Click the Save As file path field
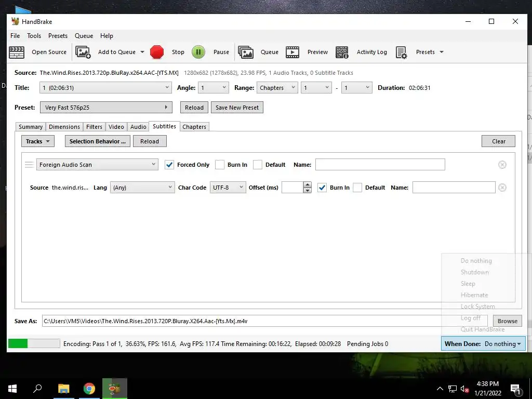The height and width of the screenshot is (399, 532). (x=264, y=321)
